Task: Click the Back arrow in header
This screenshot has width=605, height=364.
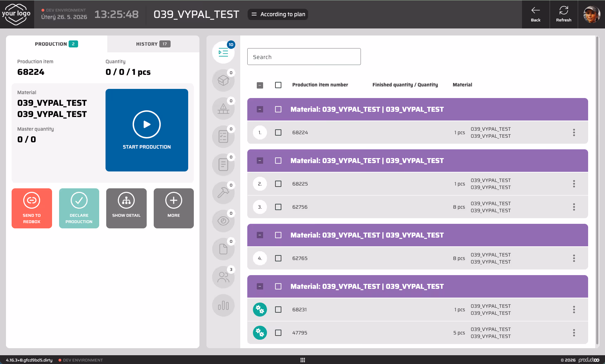Action: pos(536,14)
